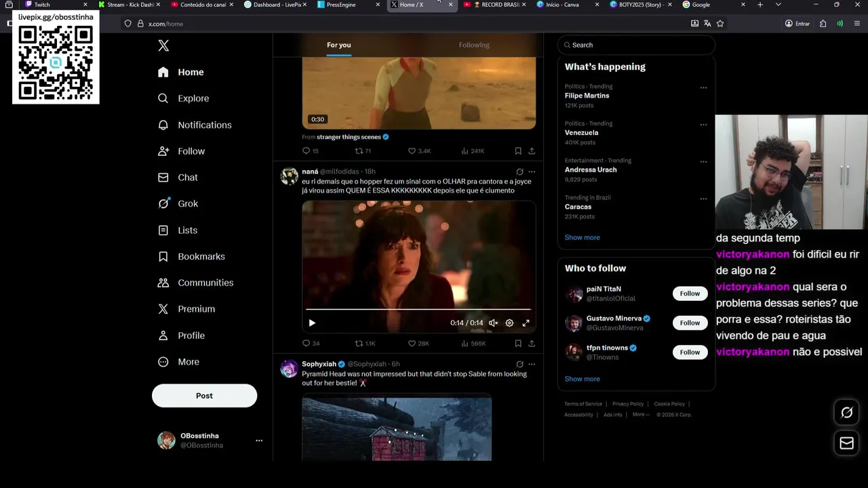868x488 pixels.
Task: Open more menu on naná post
Action: point(532,171)
